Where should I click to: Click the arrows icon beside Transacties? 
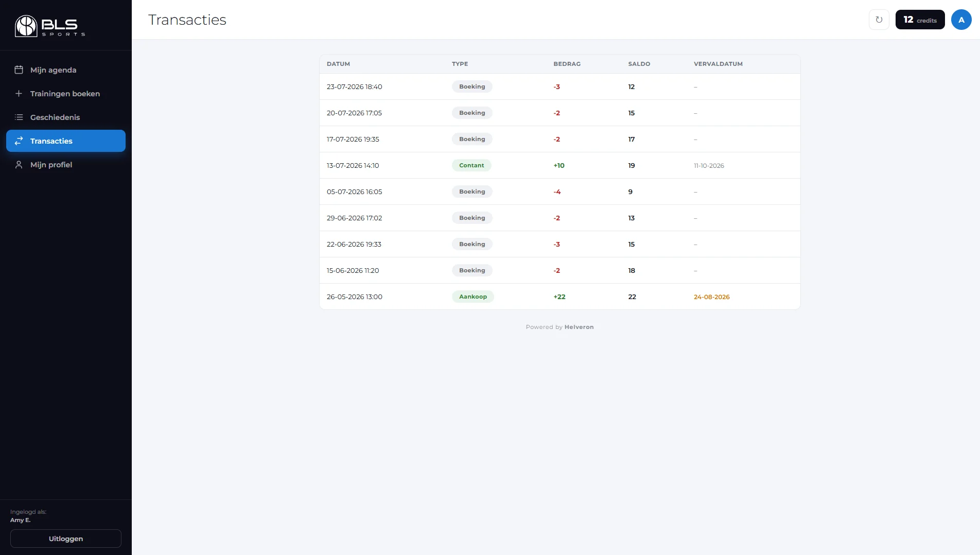tap(19, 141)
